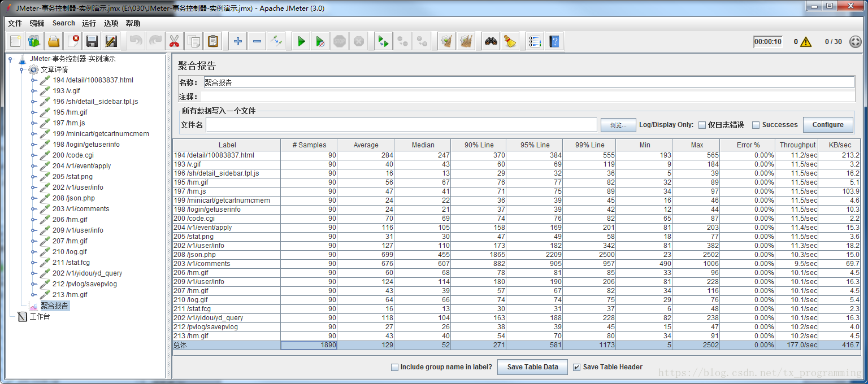Sort by the Average column header

(x=366, y=145)
